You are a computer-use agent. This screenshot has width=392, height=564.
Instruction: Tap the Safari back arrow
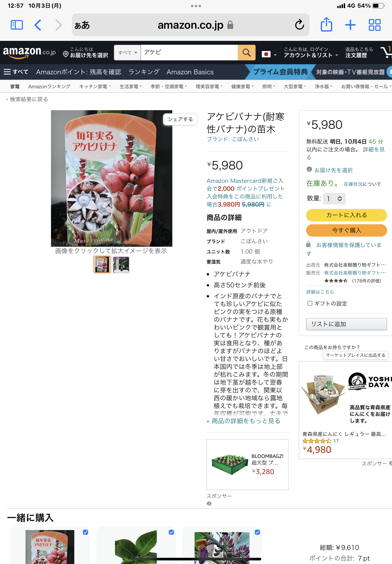(x=38, y=25)
